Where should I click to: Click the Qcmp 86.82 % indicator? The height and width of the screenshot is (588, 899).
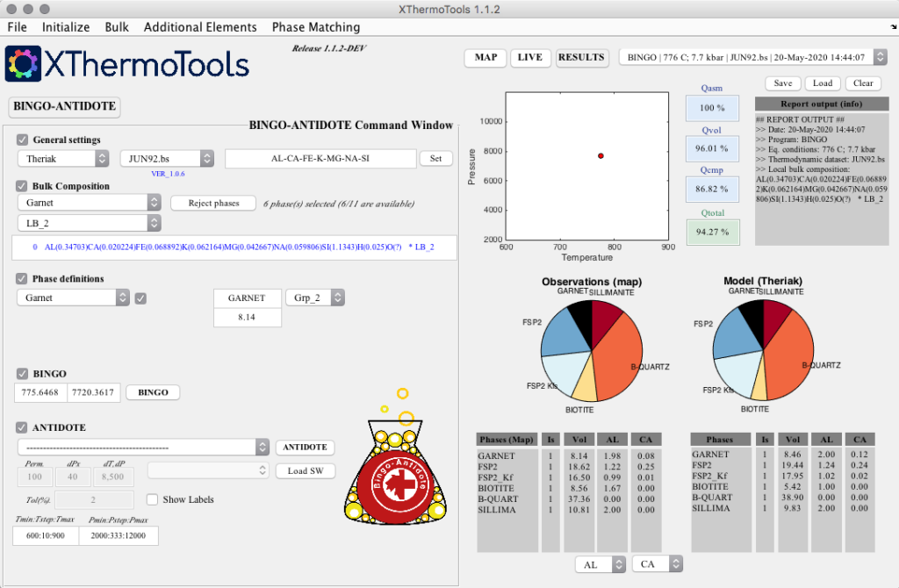coord(712,189)
